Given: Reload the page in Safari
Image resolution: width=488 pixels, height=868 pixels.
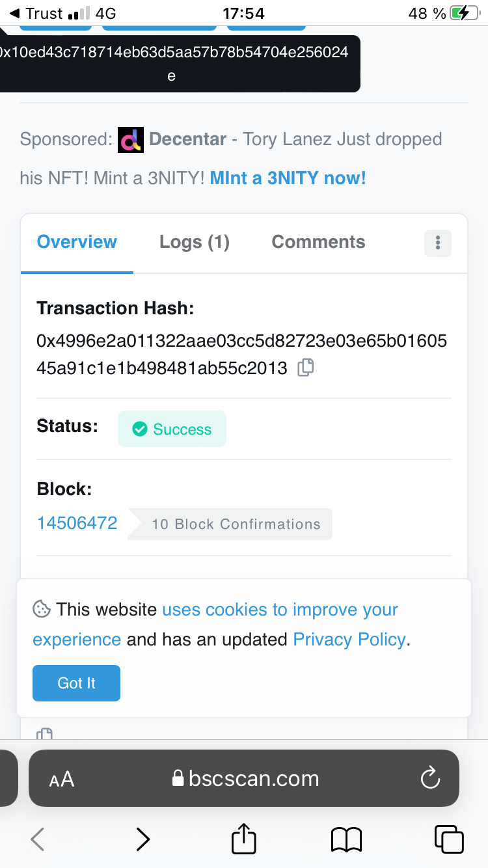Looking at the screenshot, I should pos(430,778).
